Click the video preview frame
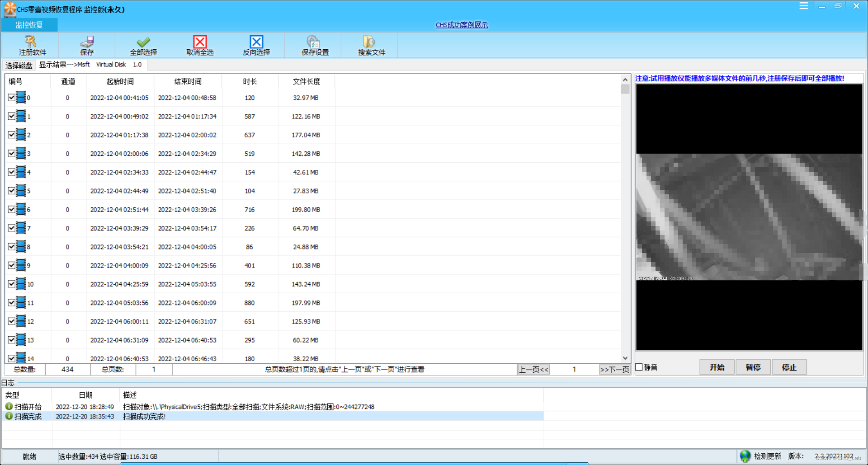Image resolution: width=868 pixels, height=465 pixels. pyautogui.click(x=749, y=217)
